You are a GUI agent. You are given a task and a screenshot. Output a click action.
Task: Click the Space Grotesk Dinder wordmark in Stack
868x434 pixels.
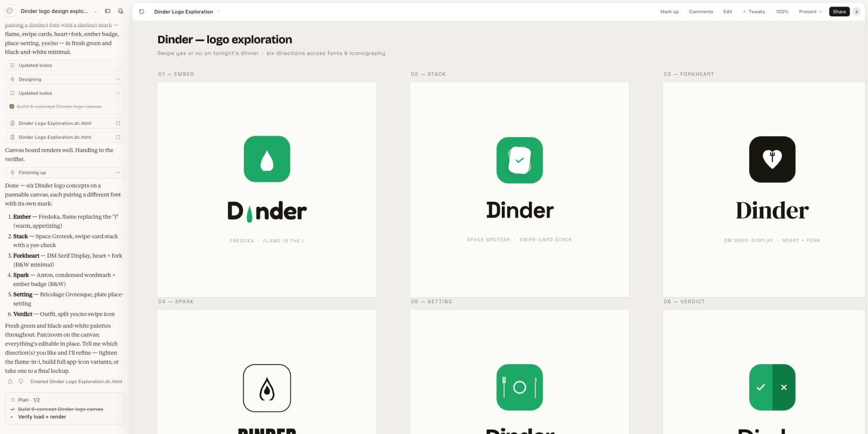click(520, 210)
